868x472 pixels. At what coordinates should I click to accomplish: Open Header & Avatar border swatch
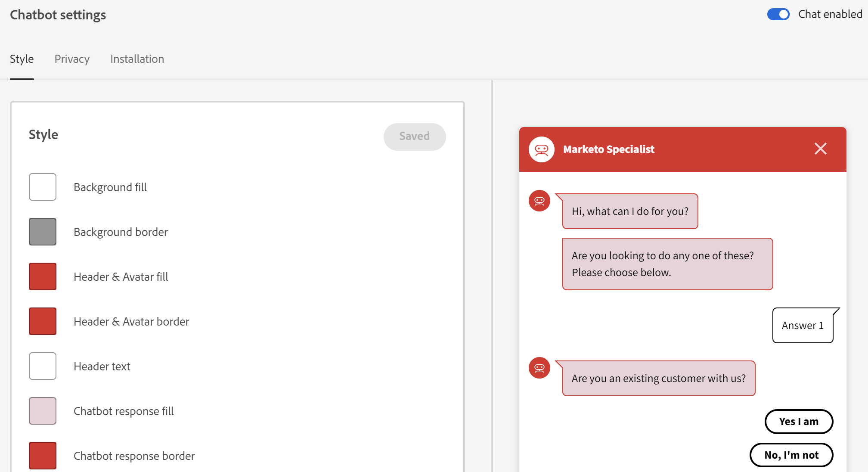[x=43, y=321]
